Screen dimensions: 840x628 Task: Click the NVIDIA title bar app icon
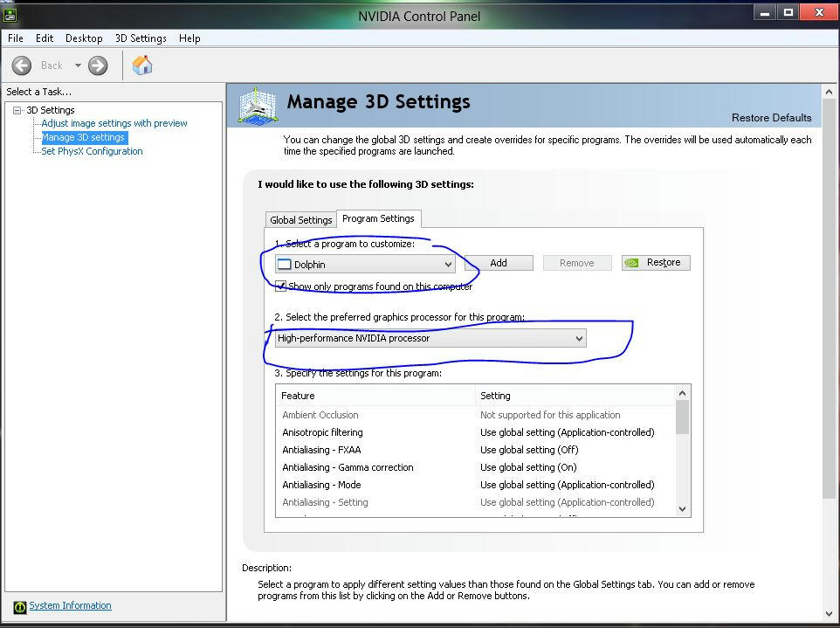tap(10, 15)
